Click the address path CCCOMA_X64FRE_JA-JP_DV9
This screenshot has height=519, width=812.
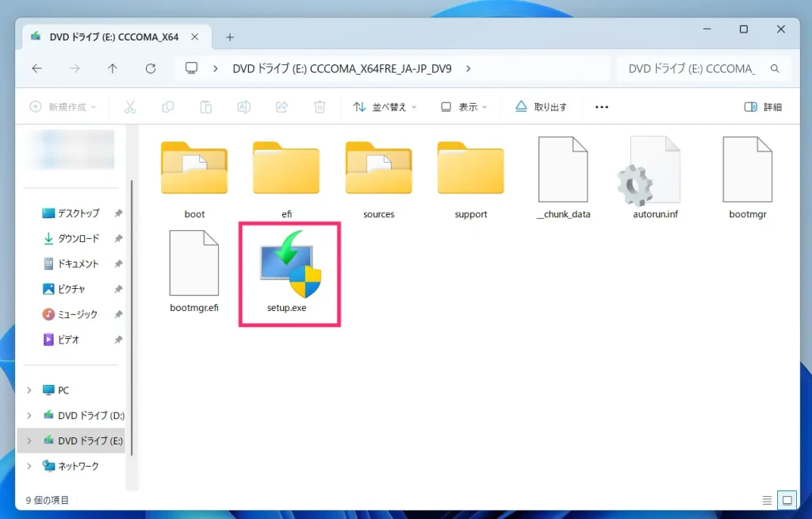(x=342, y=68)
